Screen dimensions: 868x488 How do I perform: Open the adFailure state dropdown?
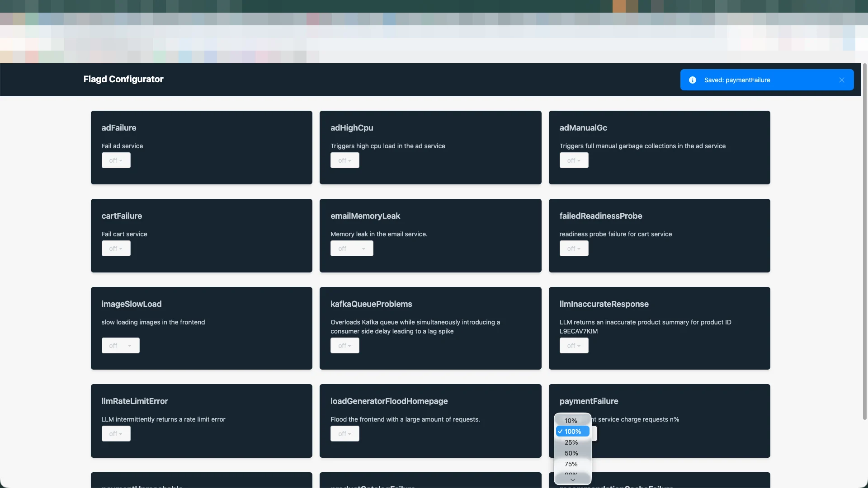116,160
